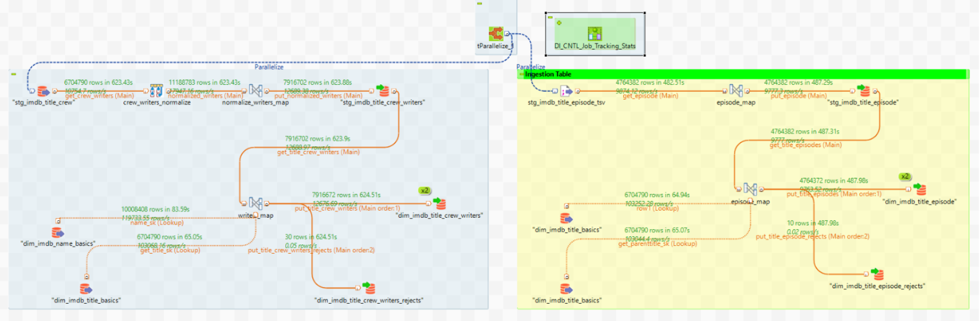980x321 pixels.
Task: Select put_title_crew_writers_rejects (Main order:2) label
Action: pyautogui.click(x=311, y=251)
